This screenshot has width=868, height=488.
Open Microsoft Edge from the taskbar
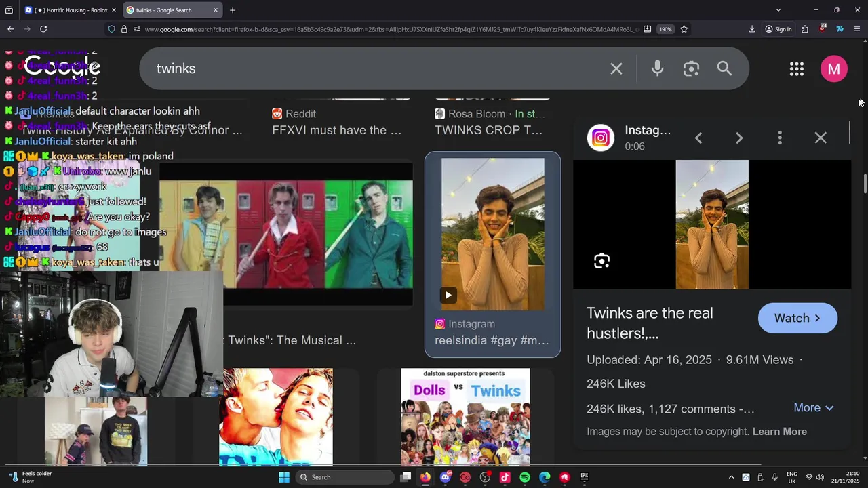(545, 477)
